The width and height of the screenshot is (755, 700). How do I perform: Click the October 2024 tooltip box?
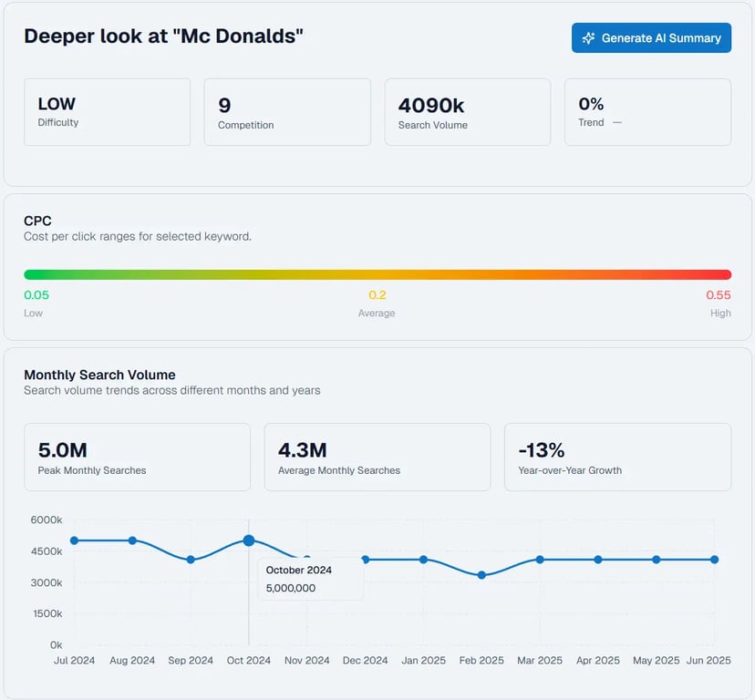click(x=310, y=579)
